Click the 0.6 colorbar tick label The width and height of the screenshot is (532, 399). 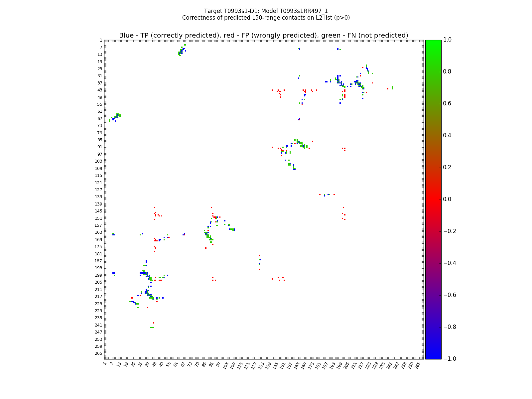click(x=448, y=103)
